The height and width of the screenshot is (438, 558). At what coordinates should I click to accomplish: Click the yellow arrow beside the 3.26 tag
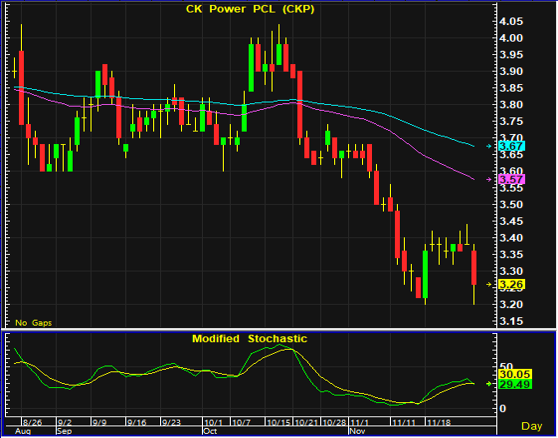pyautogui.click(x=489, y=284)
